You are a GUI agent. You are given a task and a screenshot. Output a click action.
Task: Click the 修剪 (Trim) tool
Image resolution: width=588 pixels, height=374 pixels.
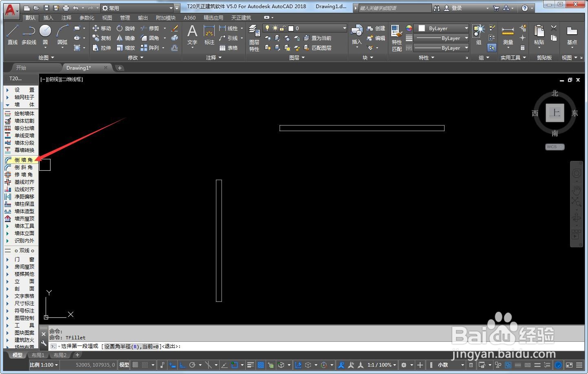click(x=150, y=28)
